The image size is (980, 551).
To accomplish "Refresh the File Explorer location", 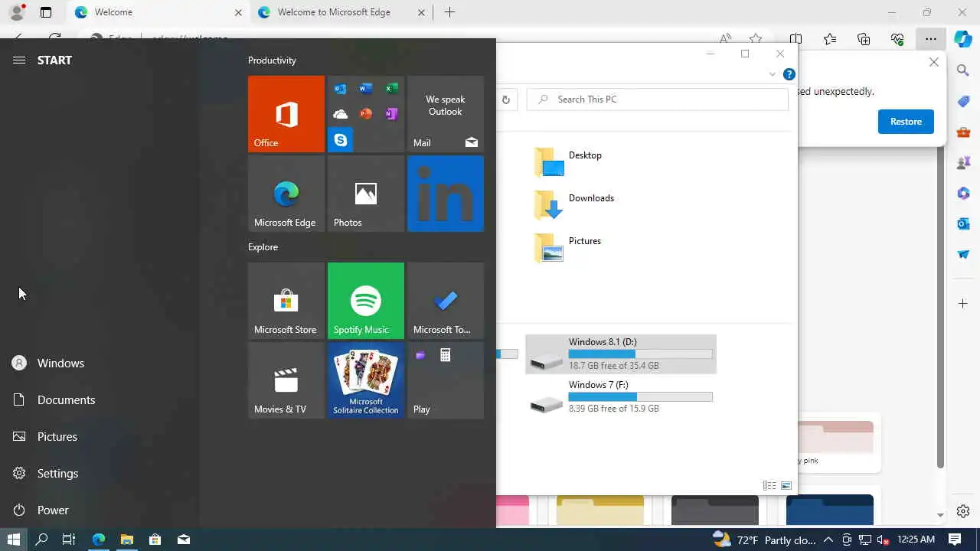I will click(x=506, y=99).
